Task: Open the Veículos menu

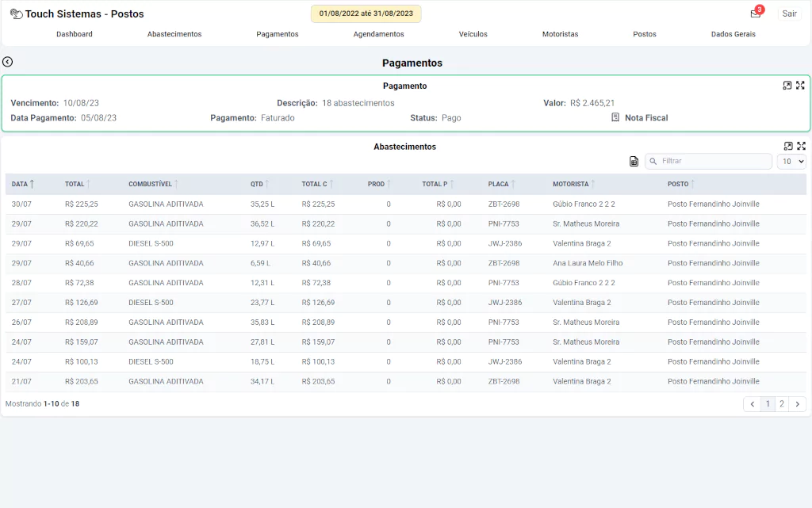Action: (x=473, y=34)
